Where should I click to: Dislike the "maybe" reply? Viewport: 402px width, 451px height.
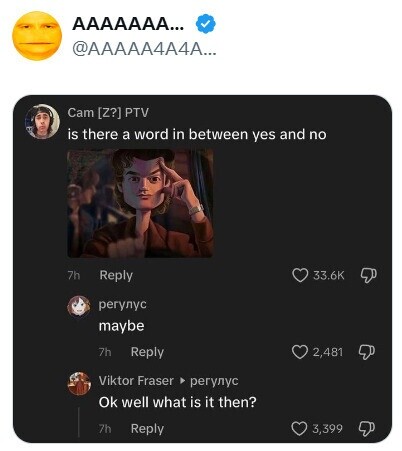[366, 352]
